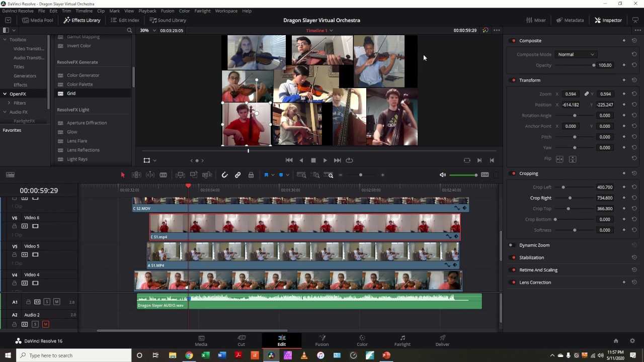Click Full Extent Zoom icon
Viewport: 644px width, 362px height.
tap(301, 175)
